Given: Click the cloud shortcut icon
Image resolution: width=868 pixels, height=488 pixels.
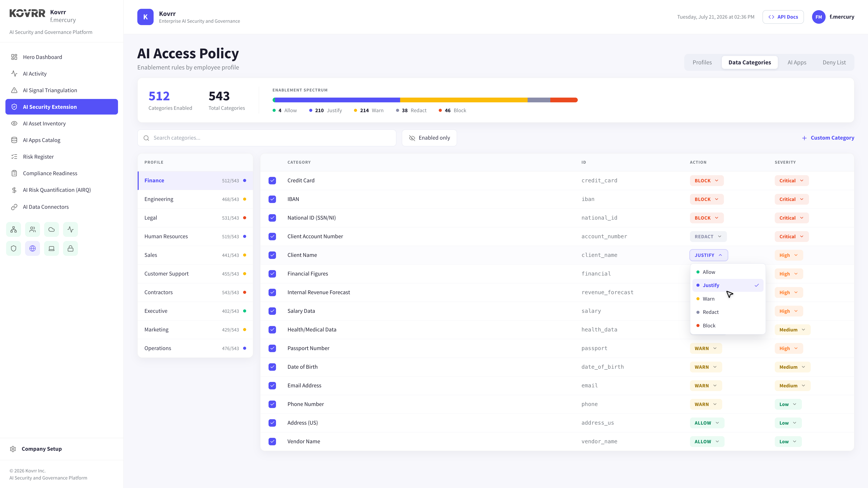Looking at the screenshot, I should pyautogui.click(x=52, y=229).
